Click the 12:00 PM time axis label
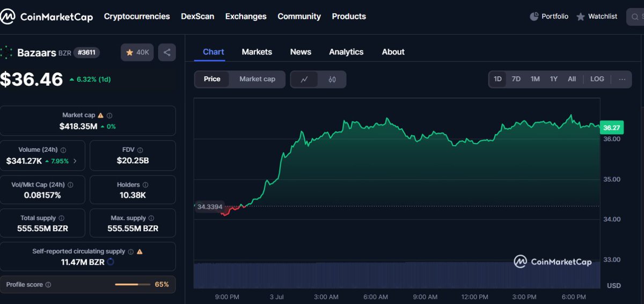This screenshot has width=644, height=304. [x=475, y=297]
